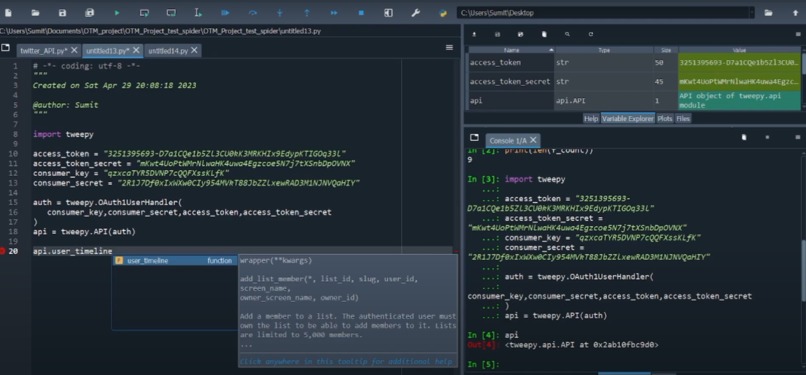Step into function in debugger
The image size is (806, 375).
(280, 12)
